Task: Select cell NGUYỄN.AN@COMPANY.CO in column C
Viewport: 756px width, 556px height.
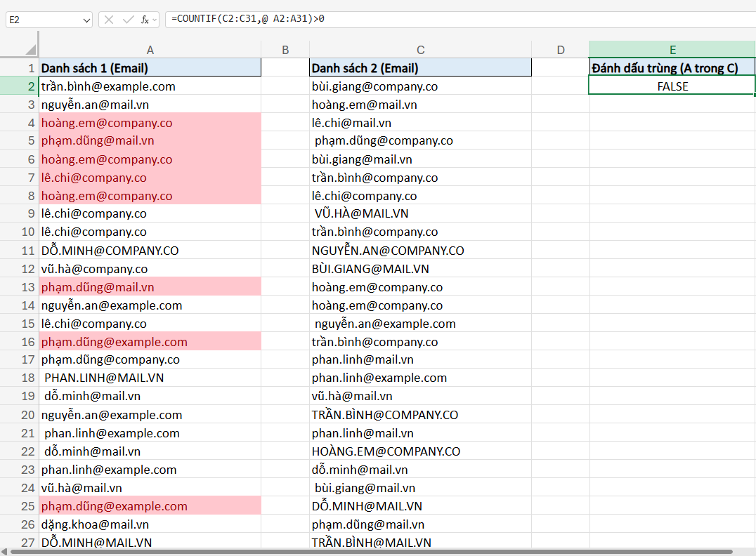Action: point(420,251)
